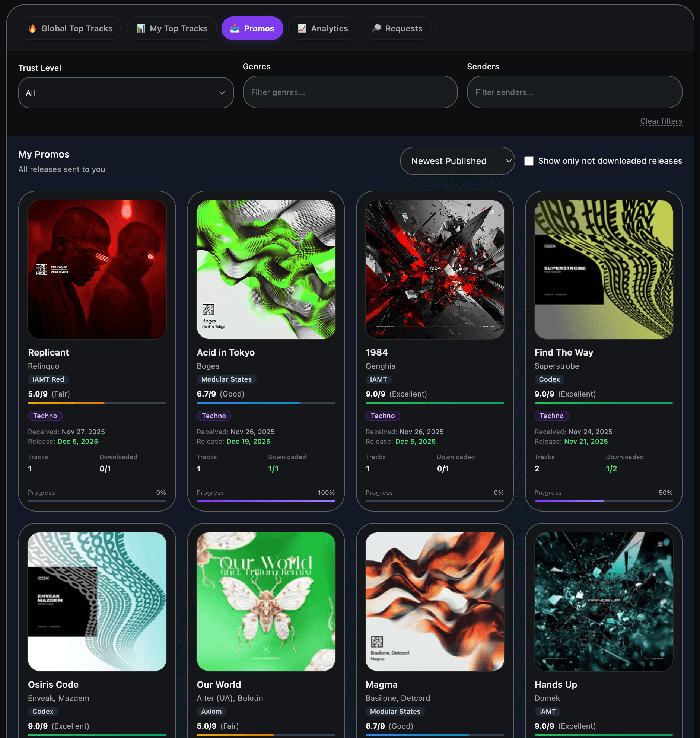
Task: Click the fire icon on Global Top Tracks
Action: (x=32, y=28)
